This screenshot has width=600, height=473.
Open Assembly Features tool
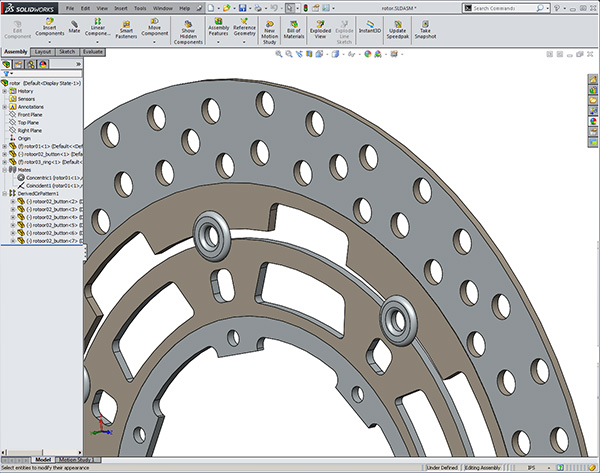(218, 27)
